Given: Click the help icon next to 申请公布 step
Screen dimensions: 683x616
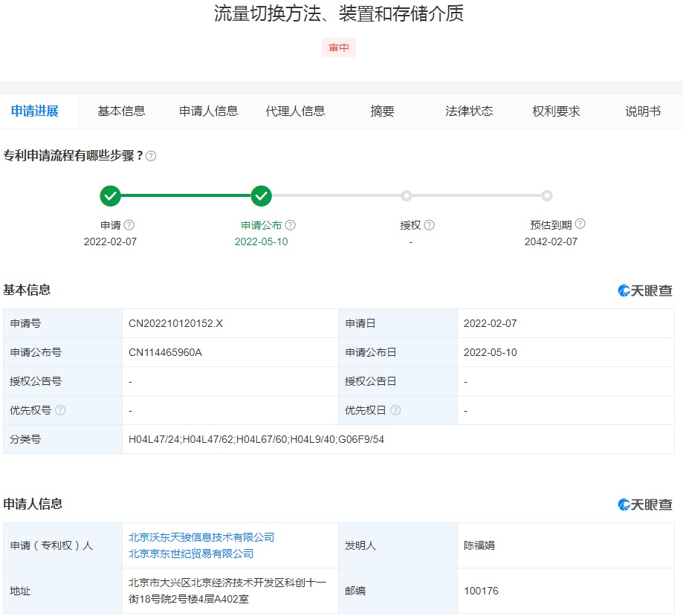Looking at the screenshot, I should coord(290,225).
